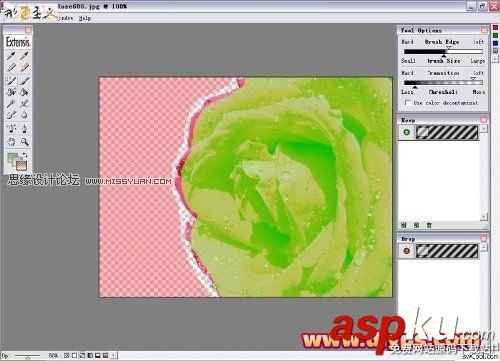Click the gray square in right strip
The width and height of the screenshot is (500, 361).
tap(496, 51)
